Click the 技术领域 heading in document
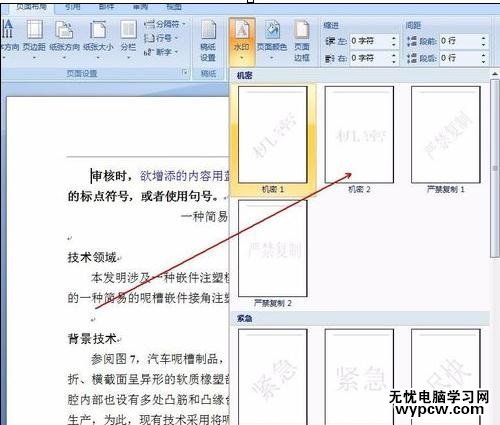The width and height of the screenshot is (500, 425). 92,258
